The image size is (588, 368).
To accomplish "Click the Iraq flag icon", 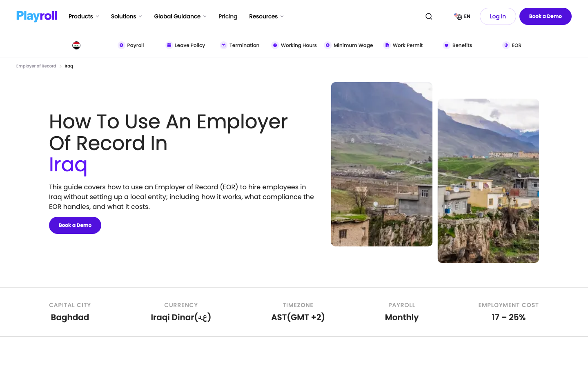I will pyautogui.click(x=76, y=45).
